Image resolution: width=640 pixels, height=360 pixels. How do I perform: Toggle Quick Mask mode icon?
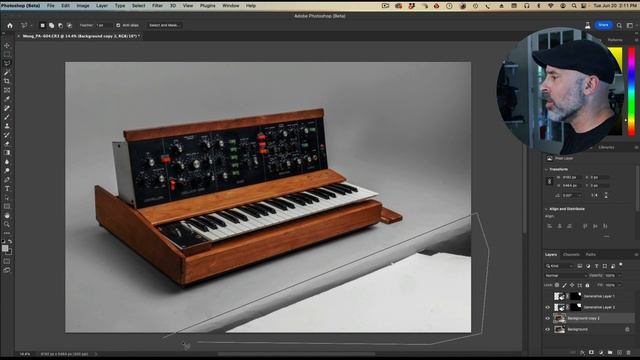[x=7, y=261]
